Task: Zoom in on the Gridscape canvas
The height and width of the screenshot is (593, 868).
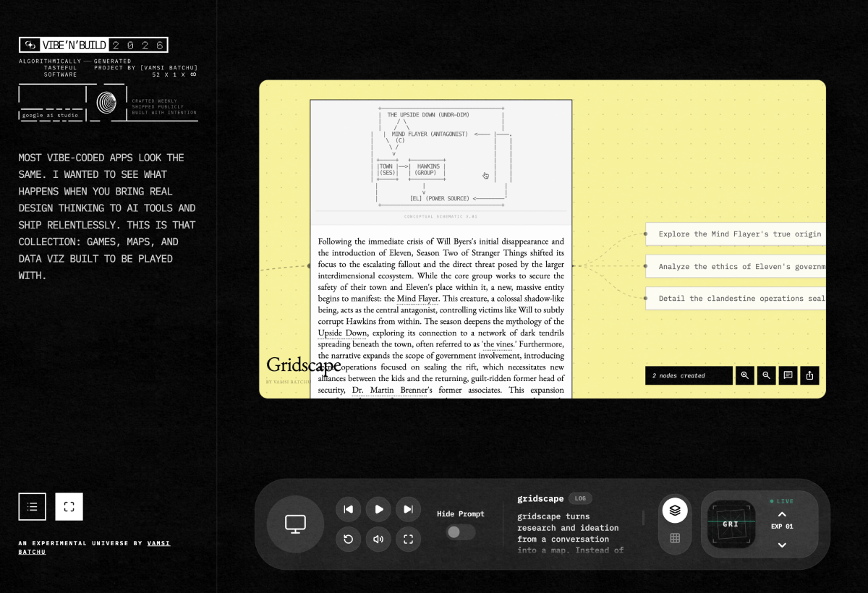Action: click(744, 375)
